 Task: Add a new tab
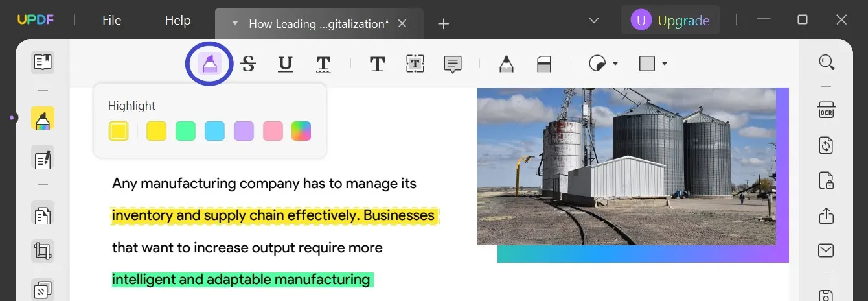(x=443, y=24)
